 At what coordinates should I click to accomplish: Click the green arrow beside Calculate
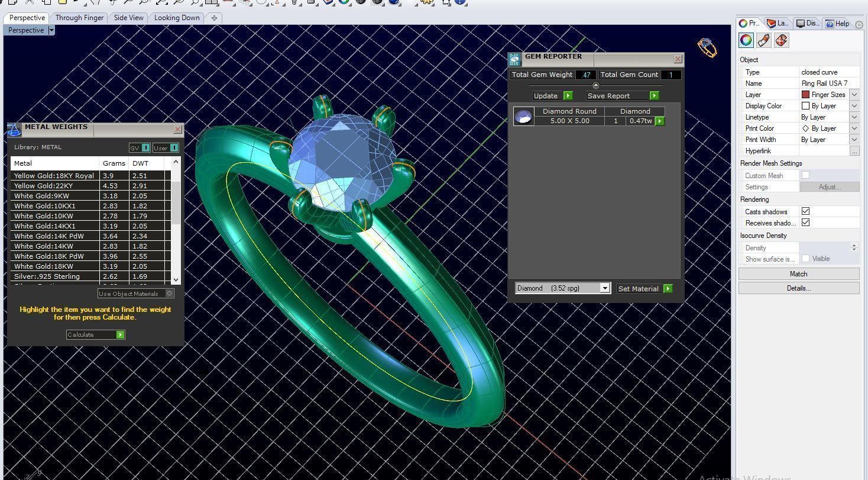coord(120,334)
